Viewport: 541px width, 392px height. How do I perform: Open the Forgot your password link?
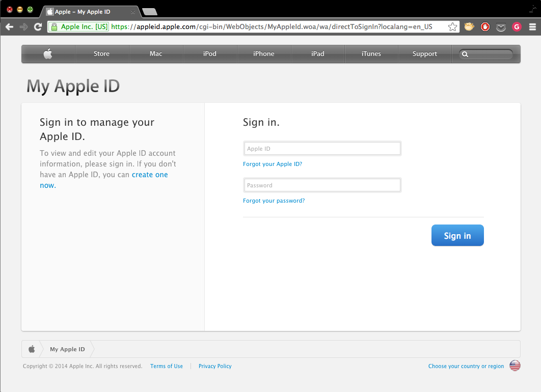click(274, 201)
